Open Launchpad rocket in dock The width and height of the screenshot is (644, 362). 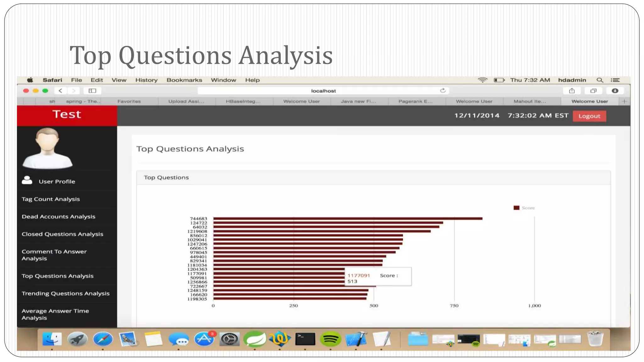click(77, 339)
